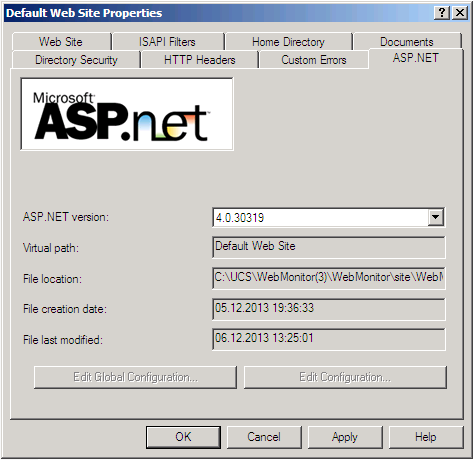The image size is (474, 460).
Task: Apply the settings with Apply button
Action: coord(345,437)
